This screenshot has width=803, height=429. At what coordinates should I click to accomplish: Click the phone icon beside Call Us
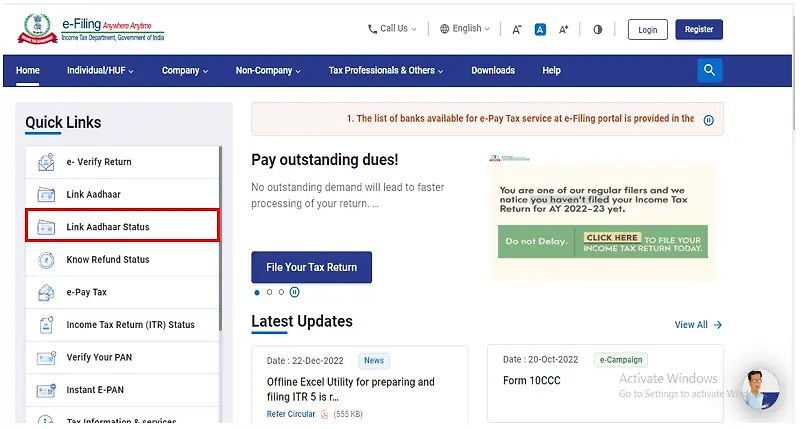[372, 29]
